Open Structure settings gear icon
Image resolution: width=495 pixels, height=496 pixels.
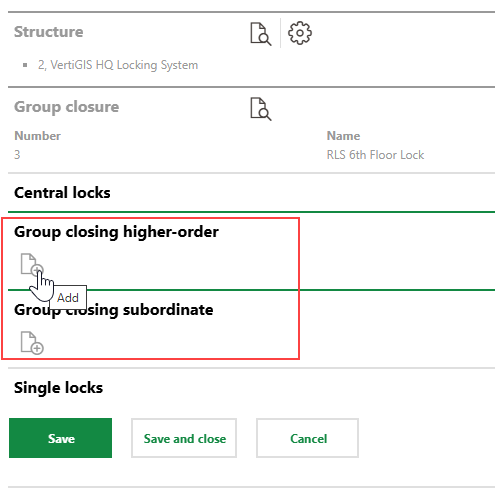[x=300, y=33]
